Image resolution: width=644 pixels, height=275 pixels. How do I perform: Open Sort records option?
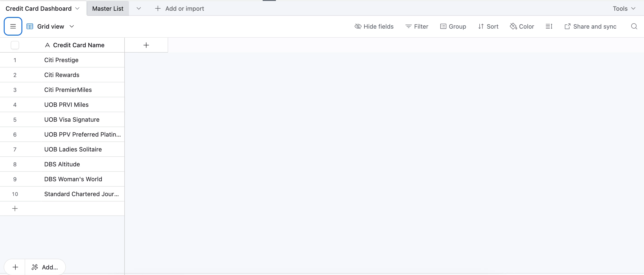(488, 26)
